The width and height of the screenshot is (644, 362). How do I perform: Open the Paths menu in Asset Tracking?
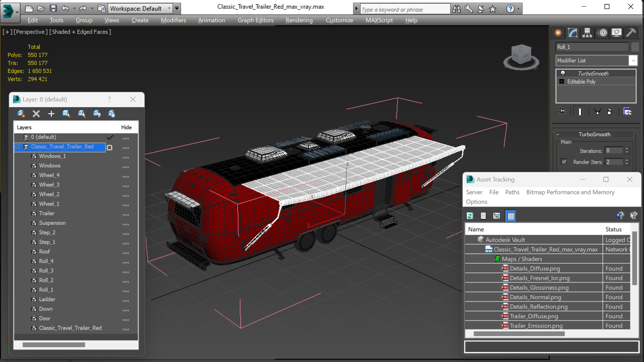pyautogui.click(x=512, y=192)
